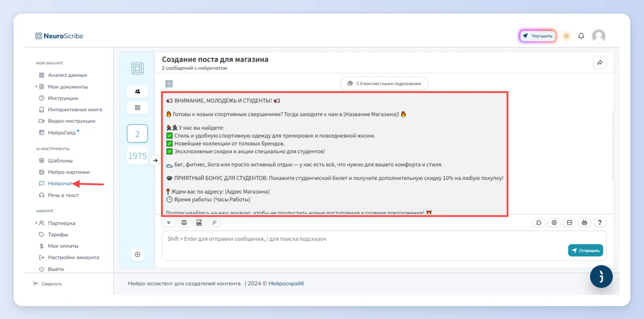Follow the Нейроскрайб link in the footer
Viewport: 644px width, 319px height.
point(286,284)
